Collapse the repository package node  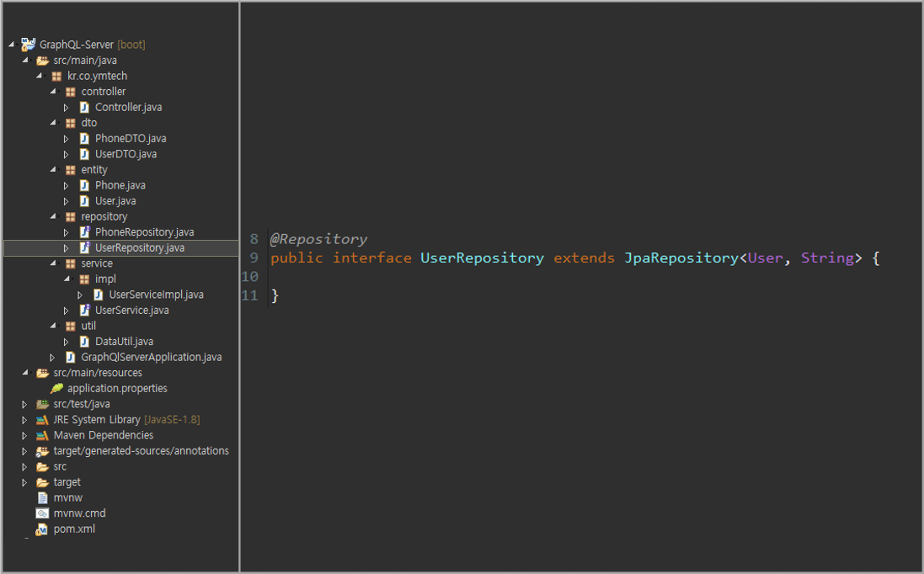(54, 217)
